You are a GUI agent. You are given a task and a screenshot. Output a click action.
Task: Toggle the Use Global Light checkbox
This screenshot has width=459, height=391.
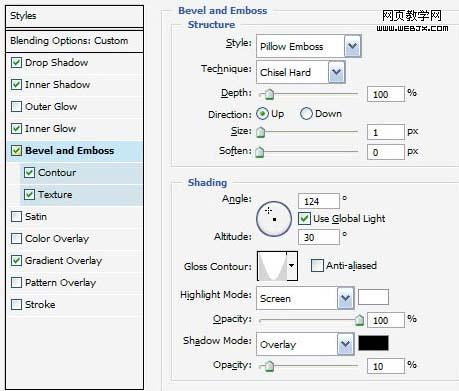[304, 219]
